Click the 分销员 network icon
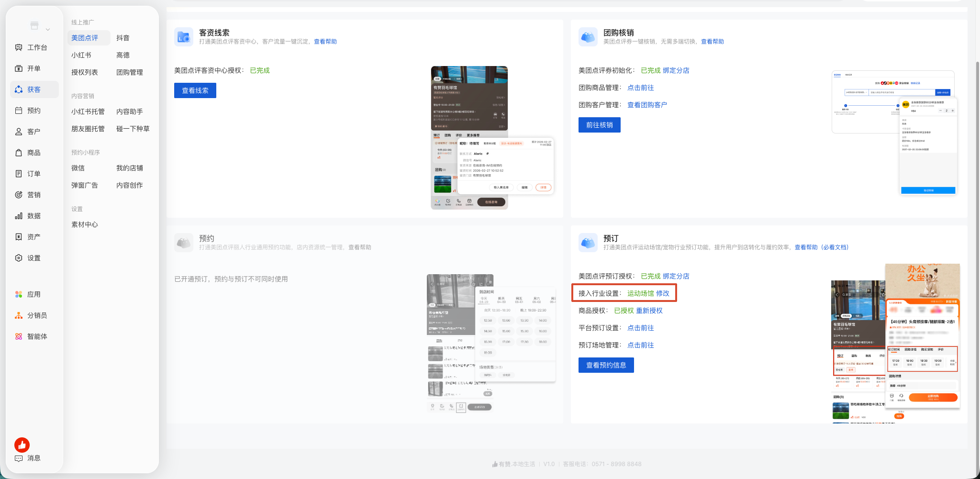 [x=19, y=315]
